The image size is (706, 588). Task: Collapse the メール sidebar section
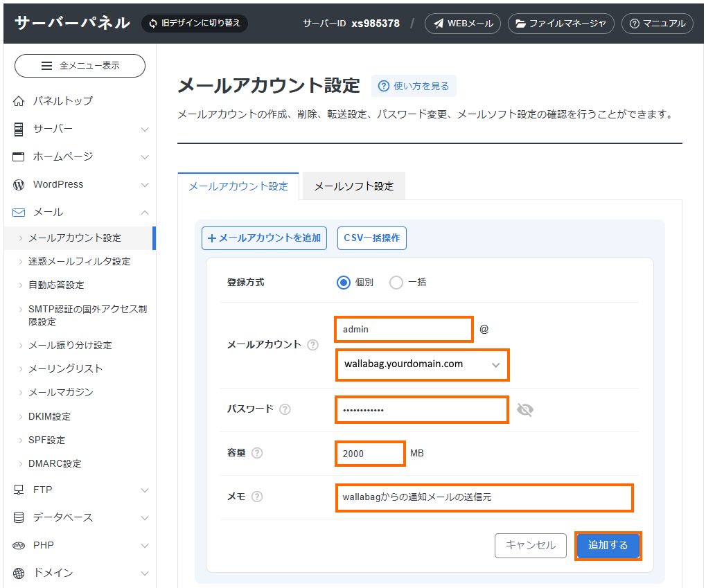tap(145, 213)
